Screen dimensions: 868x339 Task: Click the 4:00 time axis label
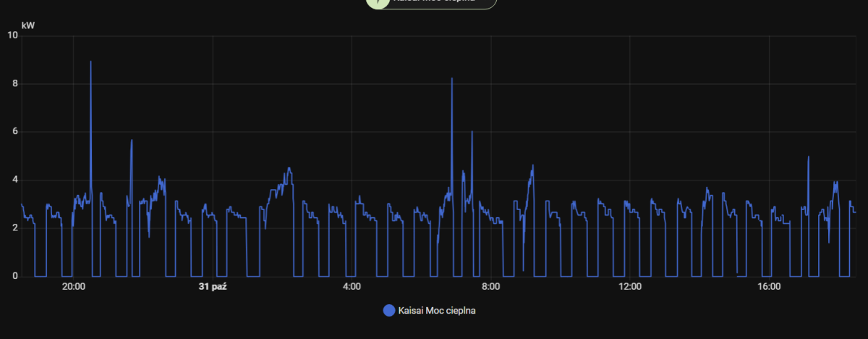pos(352,287)
